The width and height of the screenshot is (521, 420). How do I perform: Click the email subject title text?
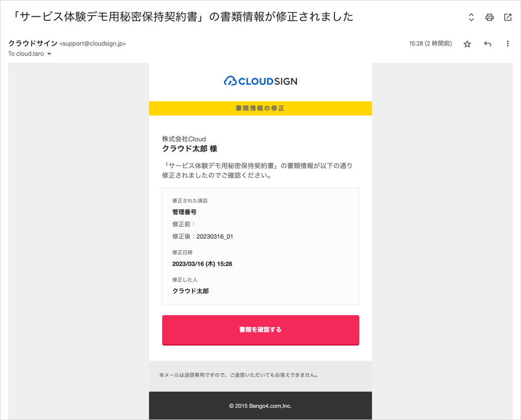point(182,17)
